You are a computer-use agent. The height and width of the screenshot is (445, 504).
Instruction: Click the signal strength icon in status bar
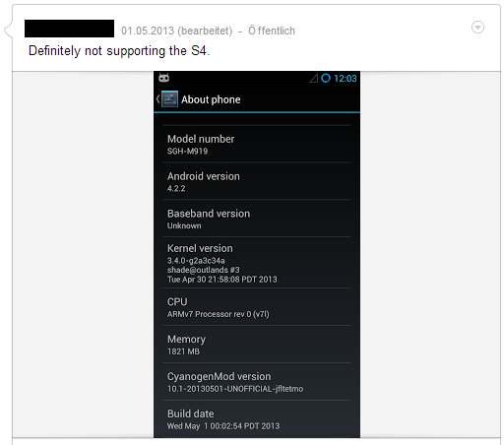[x=314, y=78]
